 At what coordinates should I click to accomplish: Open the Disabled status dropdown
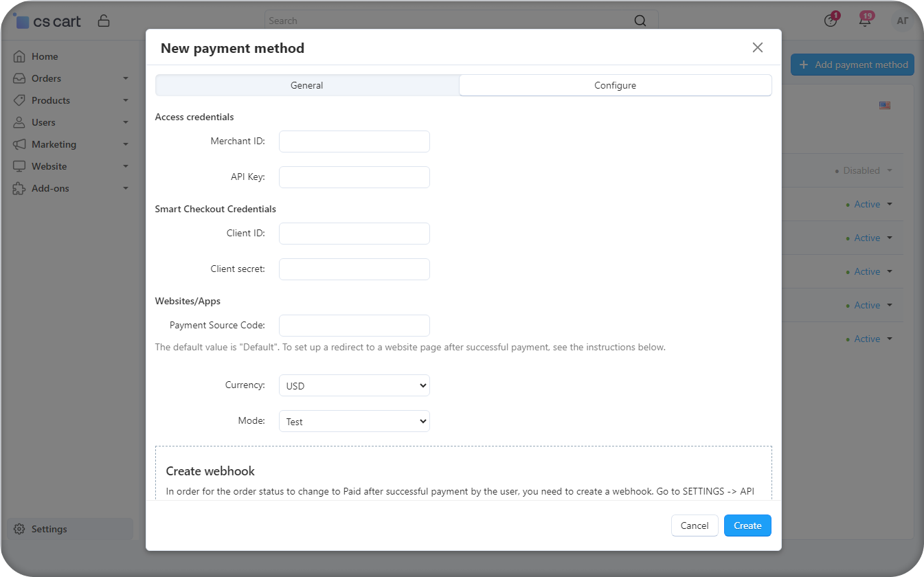864,170
